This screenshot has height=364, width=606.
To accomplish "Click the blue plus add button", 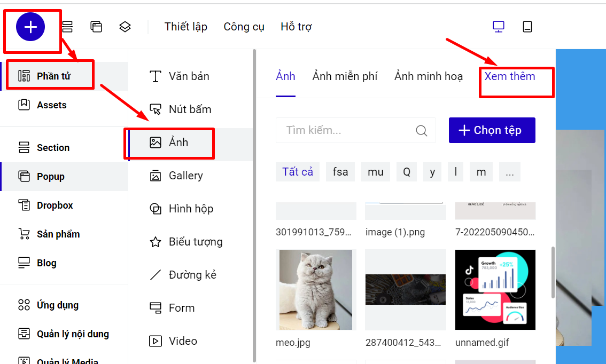I will pos(30,27).
